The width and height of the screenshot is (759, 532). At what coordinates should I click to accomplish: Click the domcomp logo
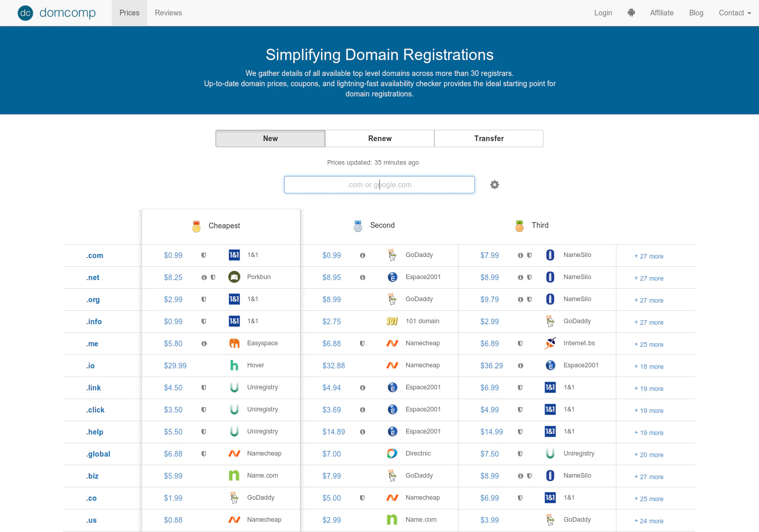click(x=56, y=13)
